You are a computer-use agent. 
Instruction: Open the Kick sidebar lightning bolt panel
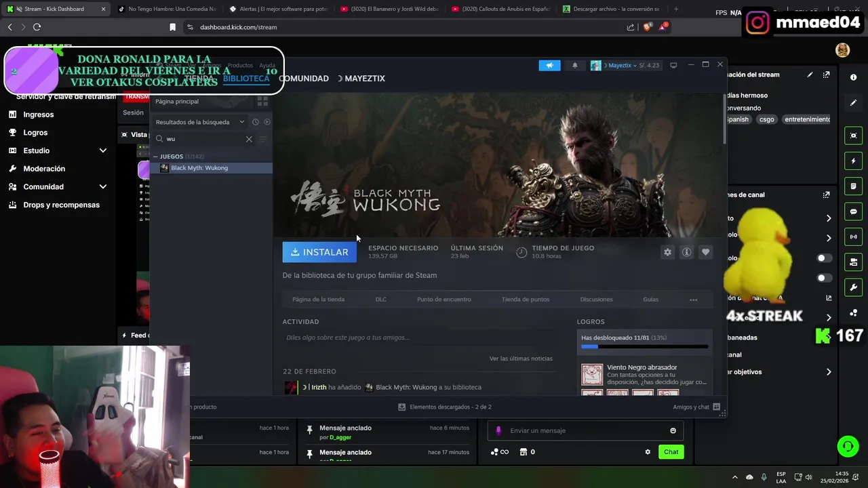(x=853, y=161)
